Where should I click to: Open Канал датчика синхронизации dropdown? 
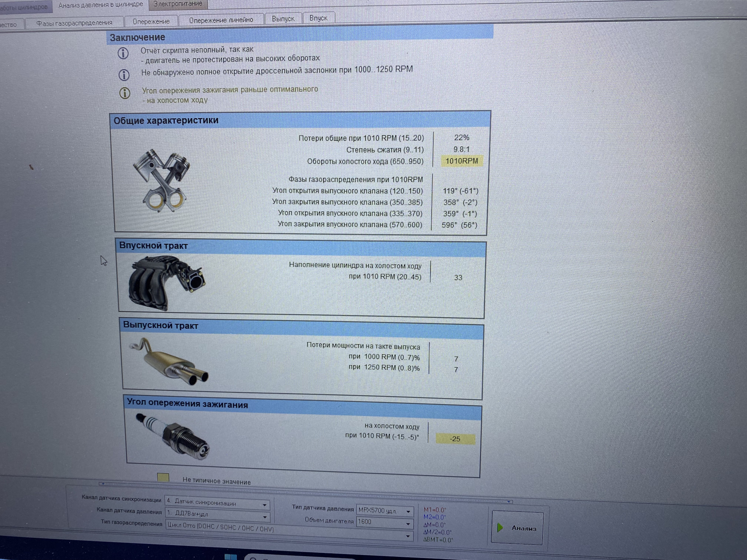pos(264,505)
